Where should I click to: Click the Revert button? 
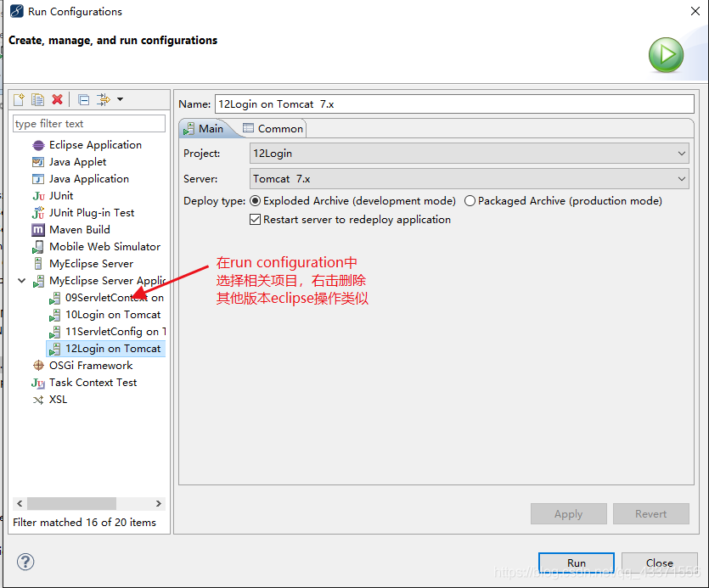(650, 514)
